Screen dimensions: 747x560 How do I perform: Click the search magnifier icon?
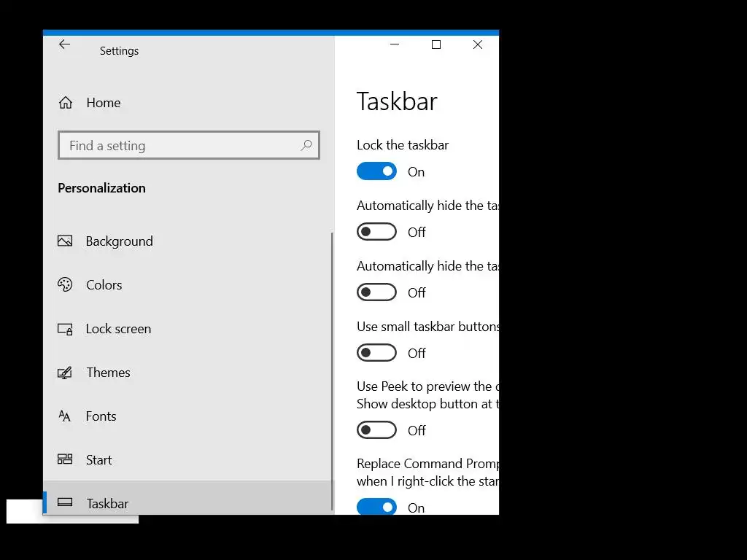306,145
